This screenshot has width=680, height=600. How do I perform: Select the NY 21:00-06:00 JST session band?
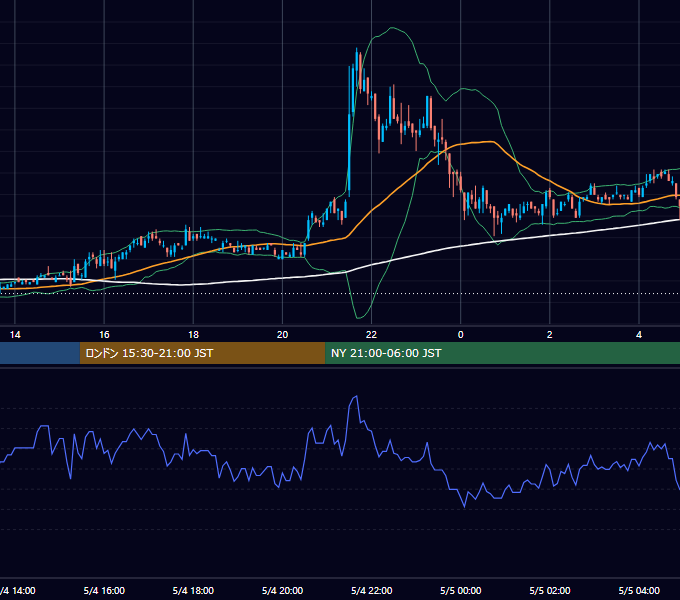(502, 353)
